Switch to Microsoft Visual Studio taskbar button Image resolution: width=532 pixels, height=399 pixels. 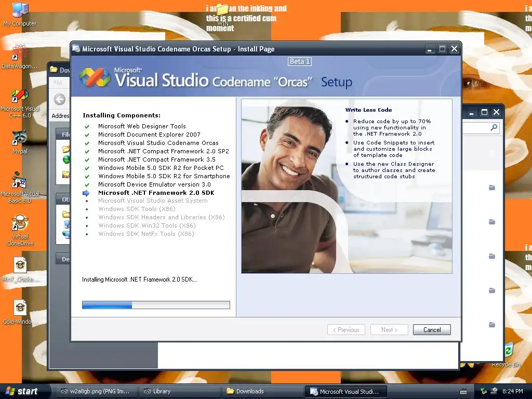point(346,391)
